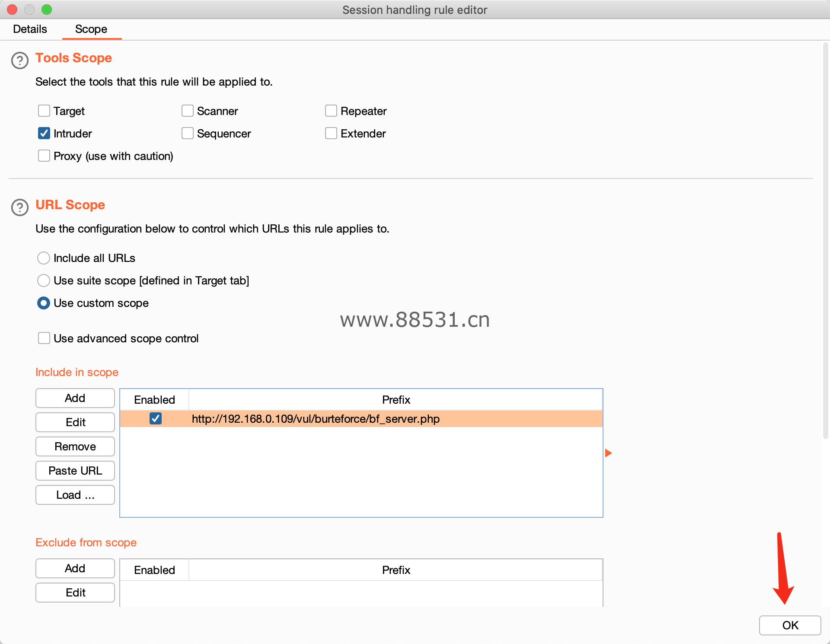Select the Include all URLs option
This screenshot has width=830, height=644.
coord(44,258)
